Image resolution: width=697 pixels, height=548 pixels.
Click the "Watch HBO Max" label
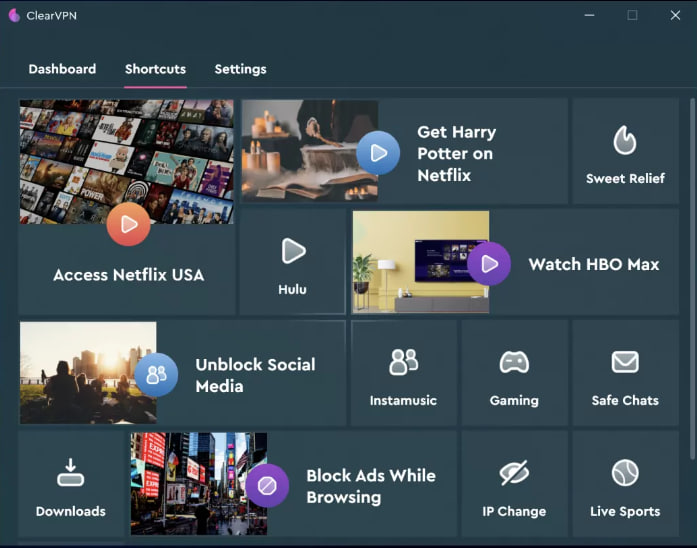click(x=594, y=264)
